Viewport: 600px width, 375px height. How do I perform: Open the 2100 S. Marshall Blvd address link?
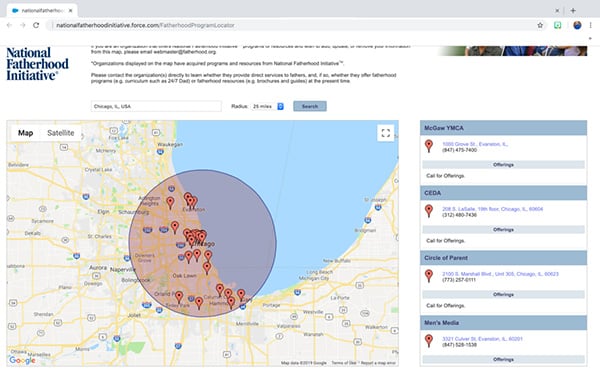500,274
